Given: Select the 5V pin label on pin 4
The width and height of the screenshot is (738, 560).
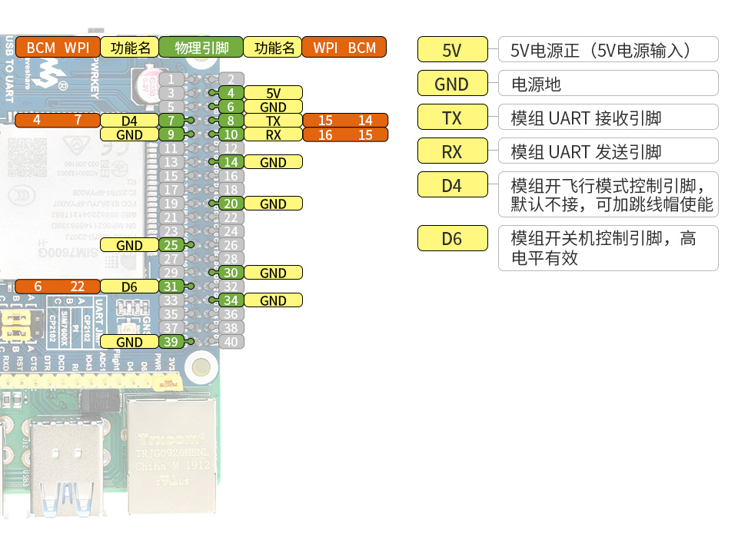Looking at the screenshot, I should coord(272,93).
